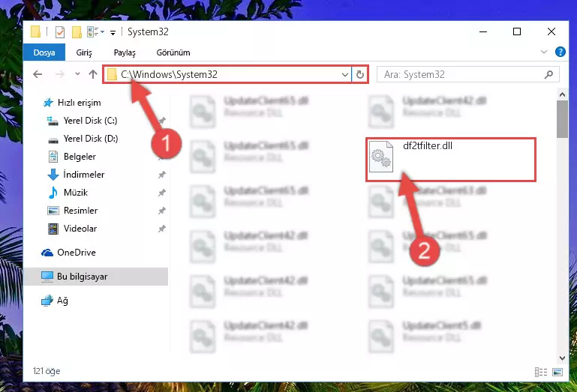Open the Dosya ribbon tab
Viewport: 577px width, 392px height.
pyautogui.click(x=44, y=52)
